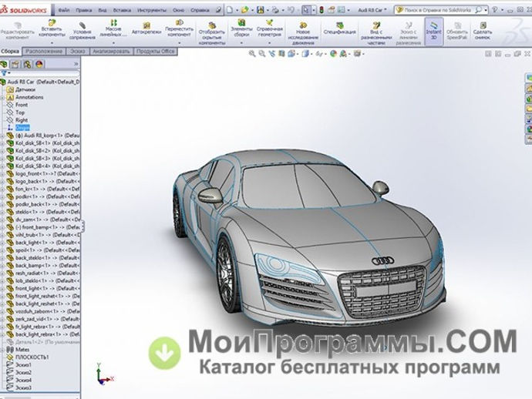The image size is (532, 399).
Task: Open the Справочная геометрия tool
Action: pos(269,28)
